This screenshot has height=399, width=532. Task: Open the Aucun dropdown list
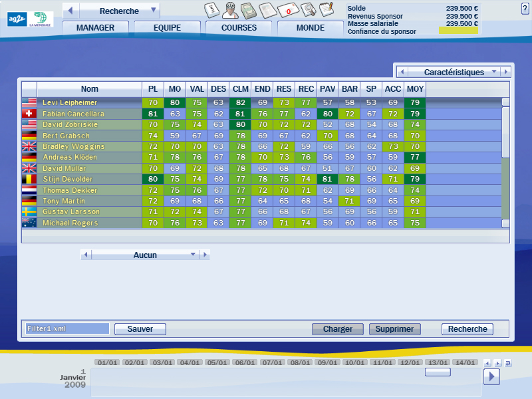pos(193,255)
